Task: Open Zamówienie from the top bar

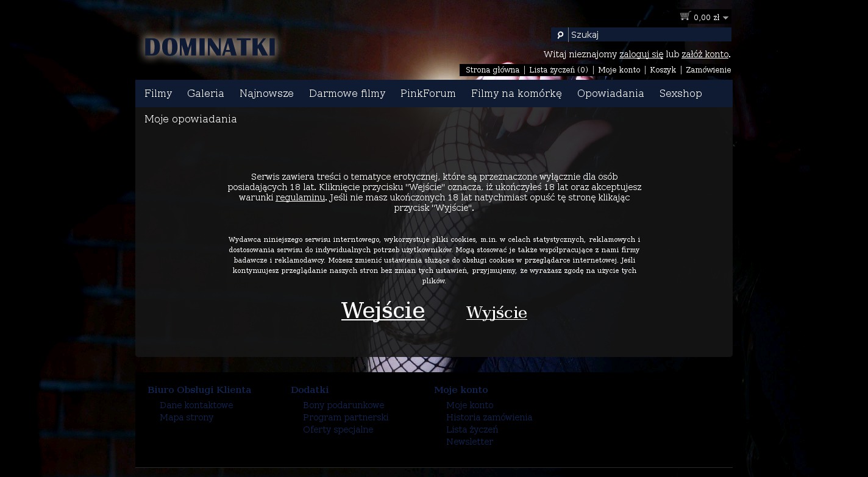Action: point(708,70)
